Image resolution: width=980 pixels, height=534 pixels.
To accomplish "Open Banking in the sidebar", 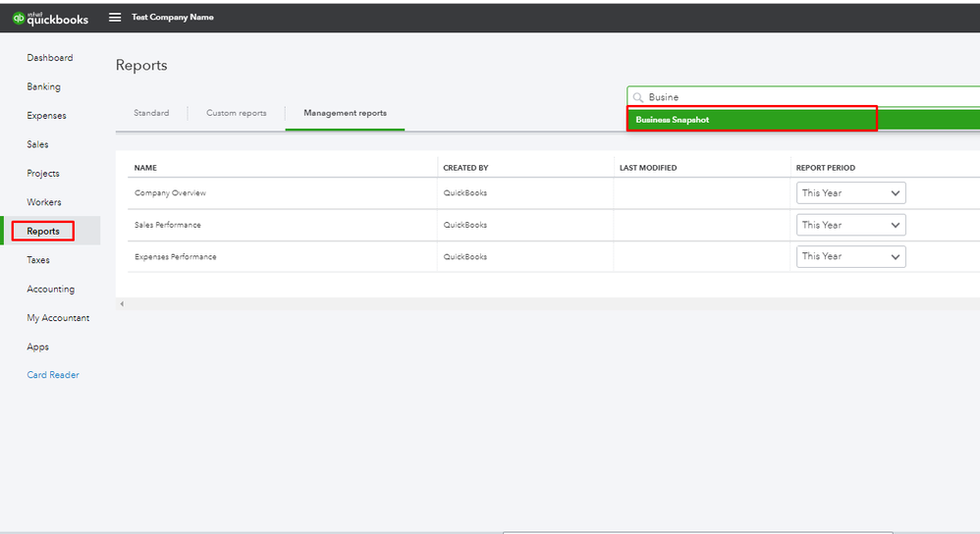I will click(x=44, y=86).
